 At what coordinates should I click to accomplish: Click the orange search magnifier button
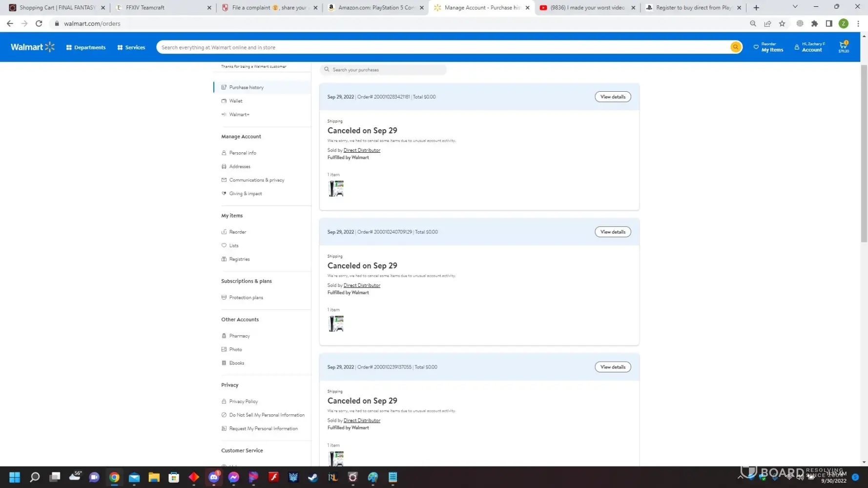tap(735, 47)
